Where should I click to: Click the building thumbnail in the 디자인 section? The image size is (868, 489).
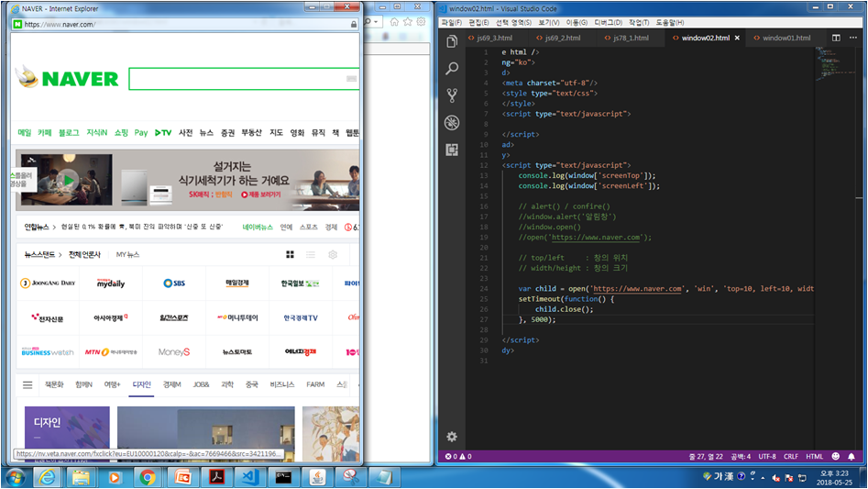click(206, 434)
